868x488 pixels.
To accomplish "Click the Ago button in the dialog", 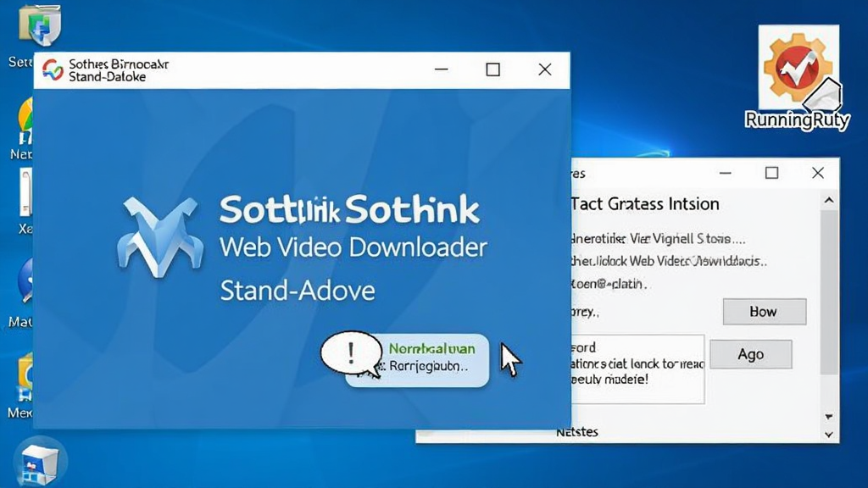I will click(x=751, y=354).
